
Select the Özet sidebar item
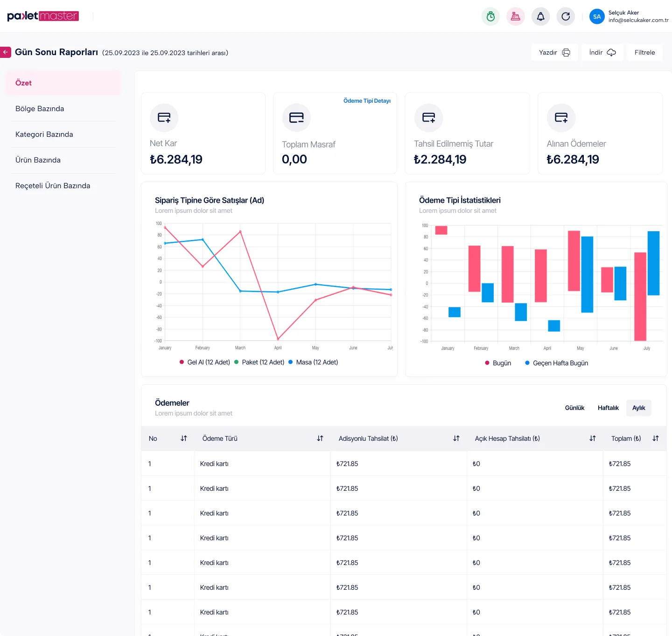point(63,83)
